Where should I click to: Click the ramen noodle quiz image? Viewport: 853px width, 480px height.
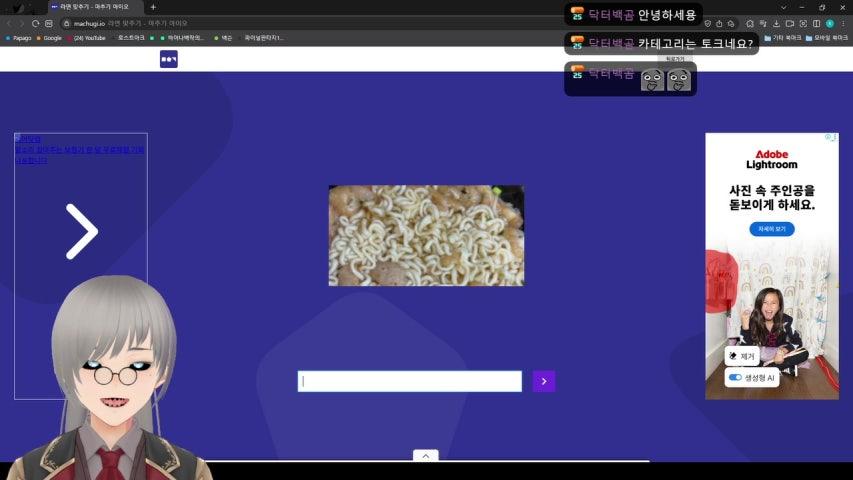click(x=426, y=235)
